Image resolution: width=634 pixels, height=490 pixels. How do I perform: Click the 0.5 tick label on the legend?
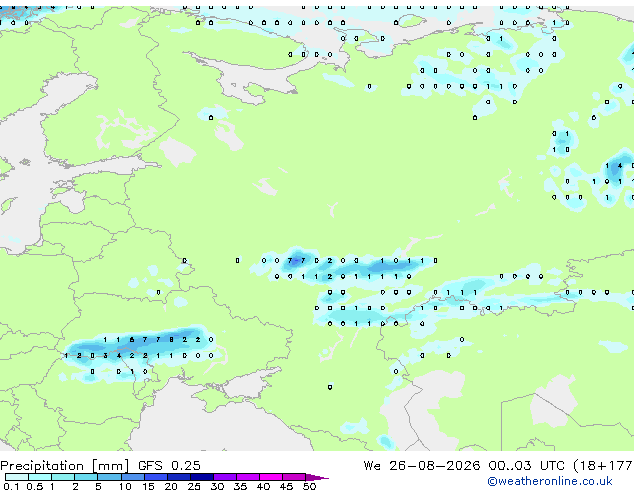pyautogui.click(x=34, y=486)
